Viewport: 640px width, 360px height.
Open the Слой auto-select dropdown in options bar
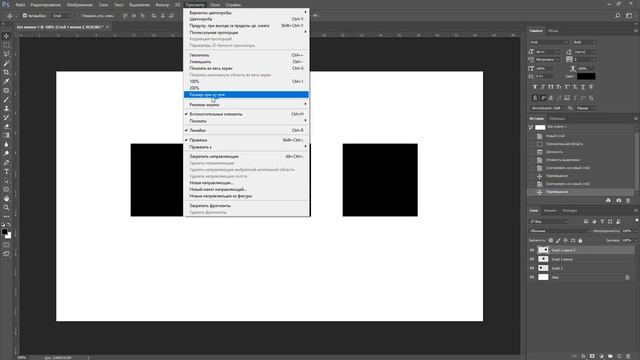click(x=61, y=16)
